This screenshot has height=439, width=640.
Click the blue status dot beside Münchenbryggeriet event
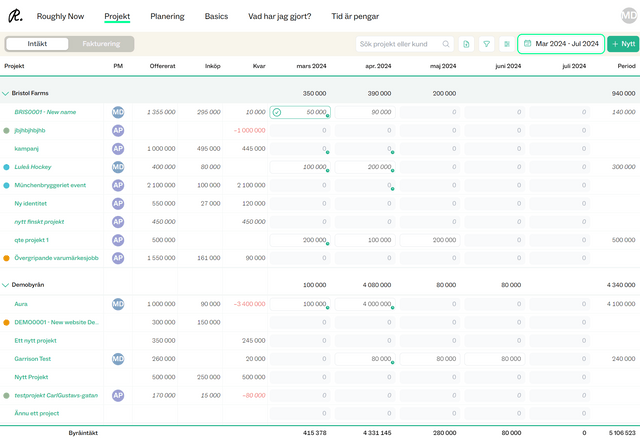tap(6, 185)
